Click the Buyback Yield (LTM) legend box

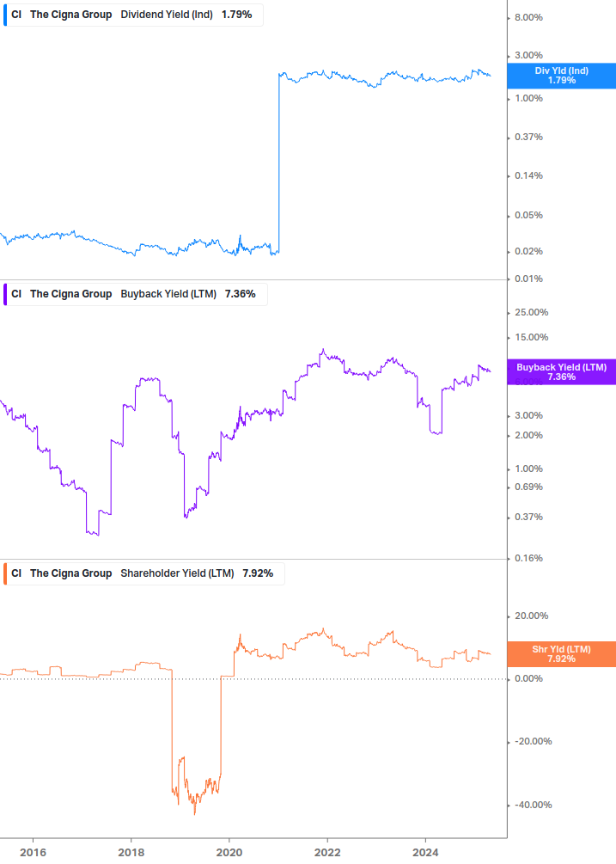(136, 294)
